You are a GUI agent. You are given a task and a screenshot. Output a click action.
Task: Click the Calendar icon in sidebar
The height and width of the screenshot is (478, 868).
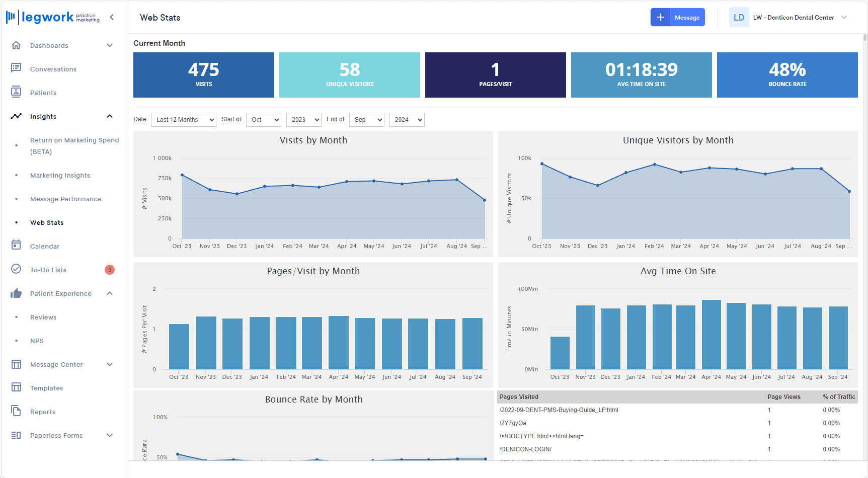coord(16,246)
